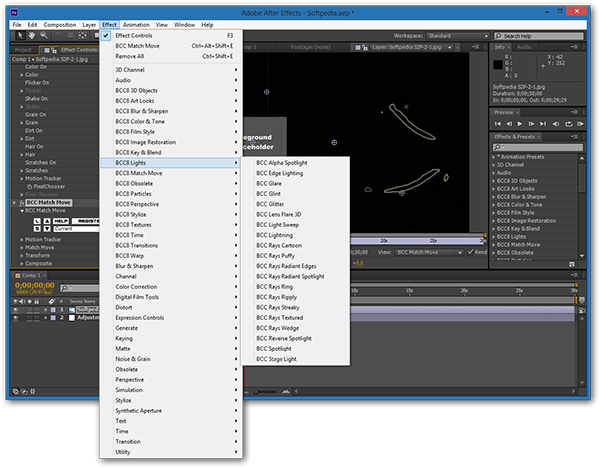Toggle the Render checkbox below the viewer

point(470,252)
